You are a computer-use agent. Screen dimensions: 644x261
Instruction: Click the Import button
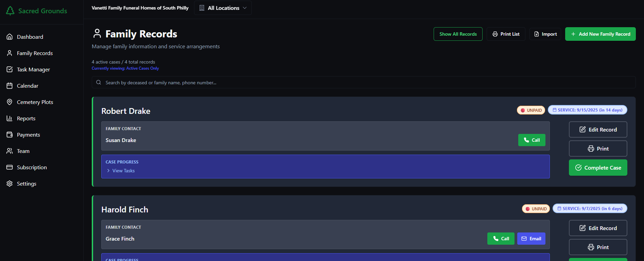(545, 34)
